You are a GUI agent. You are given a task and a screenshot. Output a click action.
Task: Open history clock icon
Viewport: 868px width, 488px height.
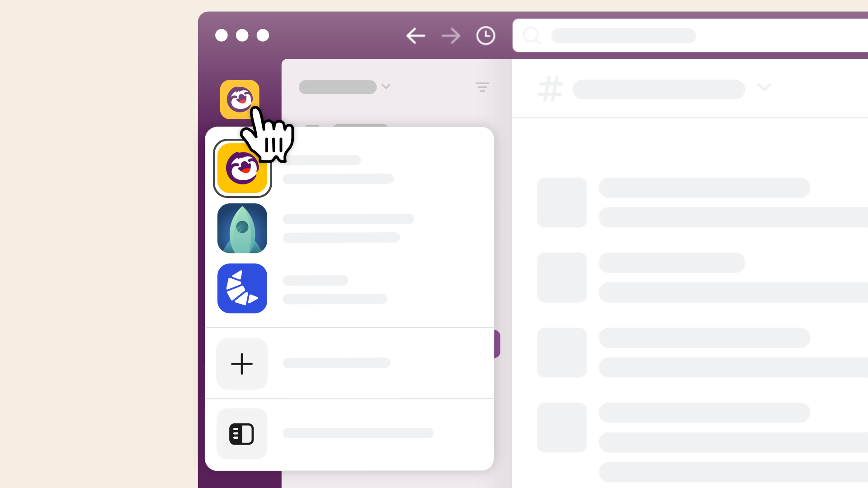[x=486, y=36]
